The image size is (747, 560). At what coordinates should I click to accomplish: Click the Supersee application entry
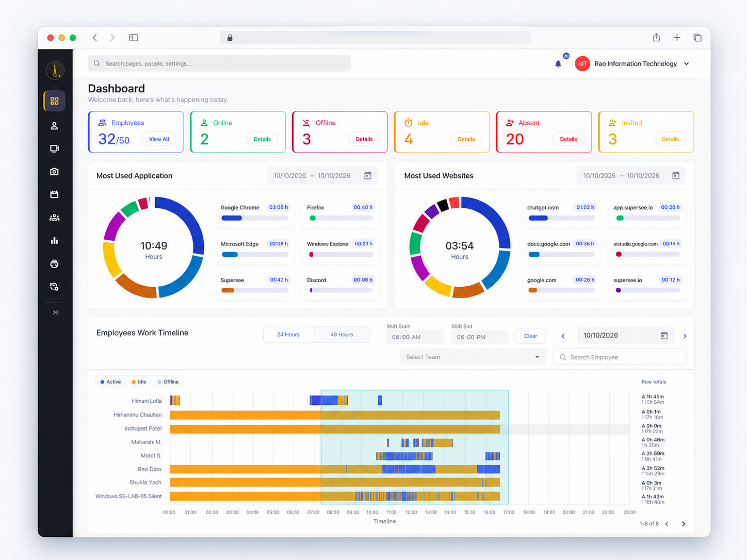pyautogui.click(x=255, y=286)
